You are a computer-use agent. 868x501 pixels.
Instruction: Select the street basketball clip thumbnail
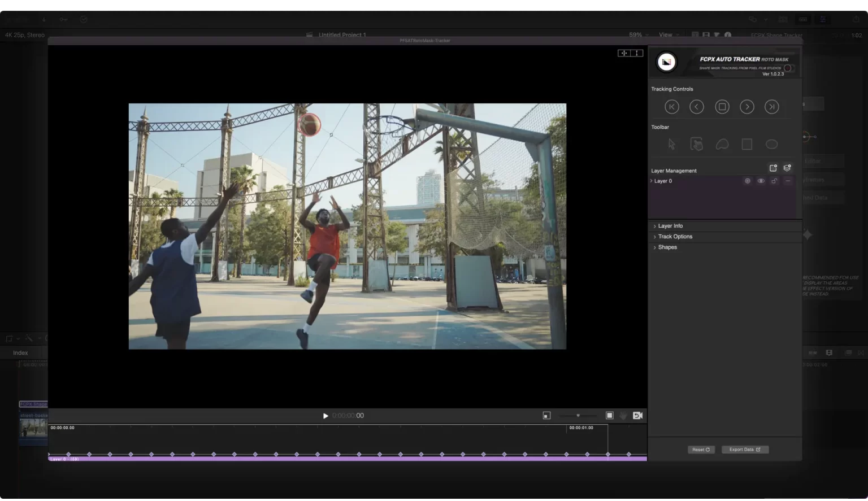[x=33, y=428]
